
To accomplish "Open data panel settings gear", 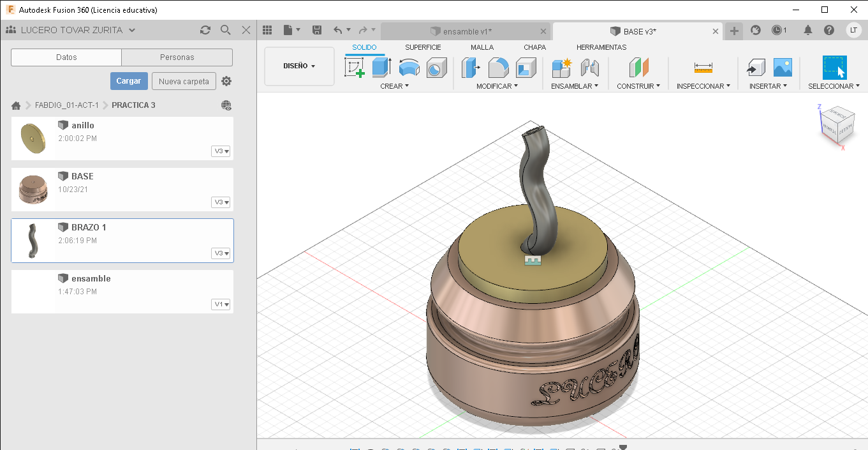I will coord(226,81).
